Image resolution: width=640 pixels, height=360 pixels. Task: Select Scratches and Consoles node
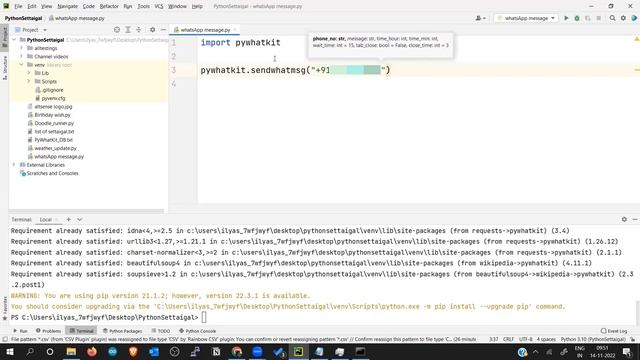(52, 173)
